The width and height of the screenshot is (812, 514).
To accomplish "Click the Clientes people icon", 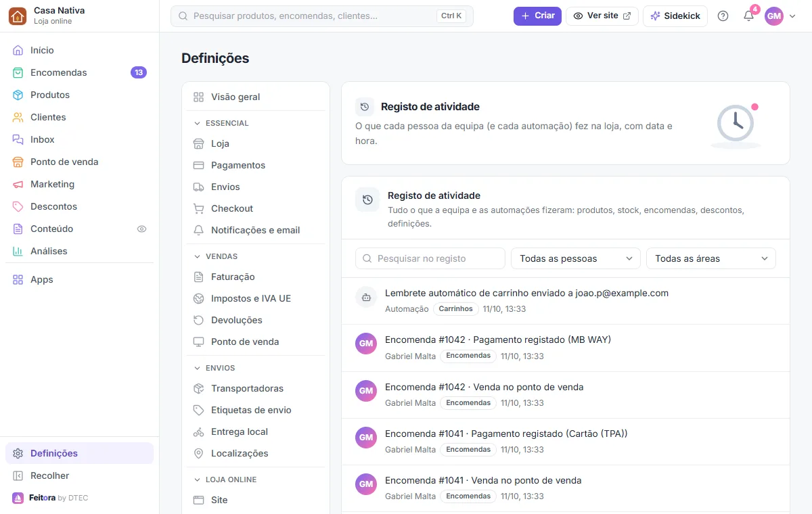I will [x=18, y=118].
